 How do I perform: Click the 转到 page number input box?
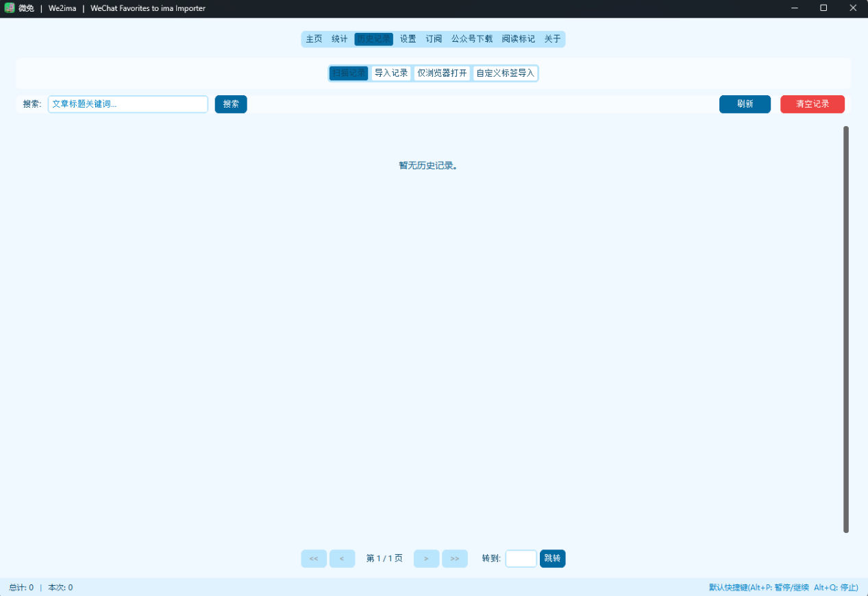[521, 559]
